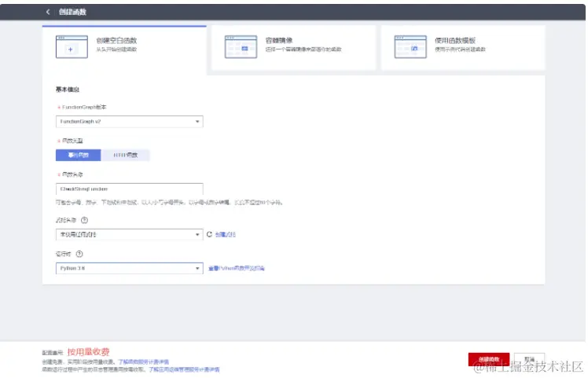
Task: Click the help icon beside 运行时
Action: tap(79, 254)
